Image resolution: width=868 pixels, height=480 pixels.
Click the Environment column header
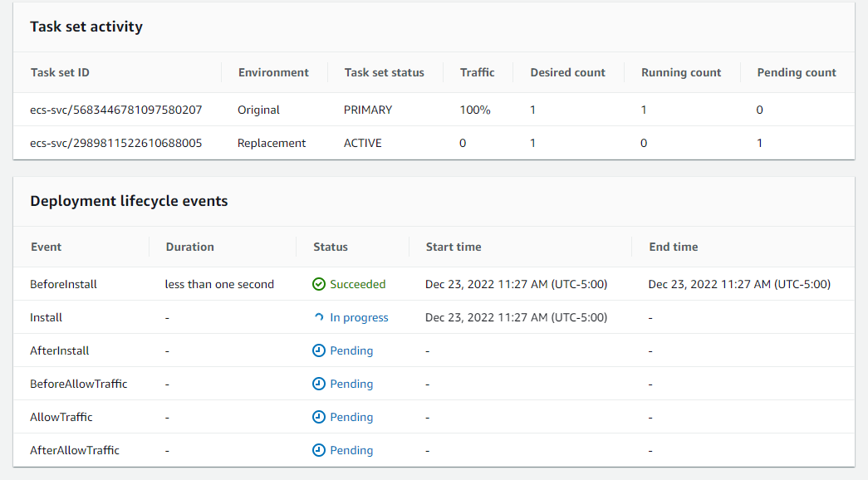273,72
